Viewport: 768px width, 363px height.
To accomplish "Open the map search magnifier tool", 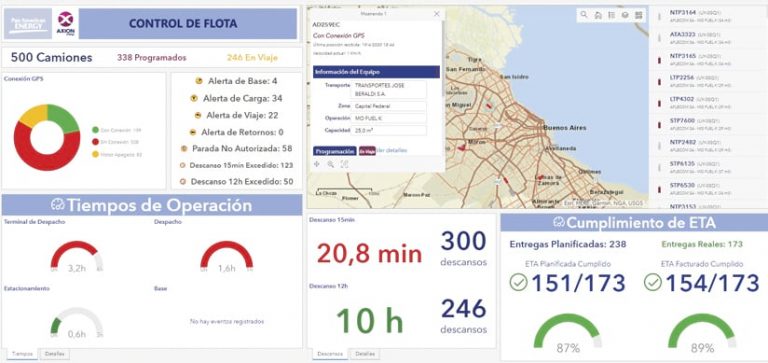I will pyautogui.click(x=584, y=15).
